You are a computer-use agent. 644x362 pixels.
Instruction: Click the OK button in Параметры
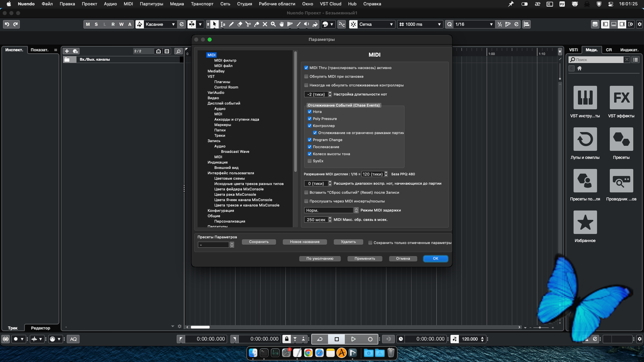[435, 258]
